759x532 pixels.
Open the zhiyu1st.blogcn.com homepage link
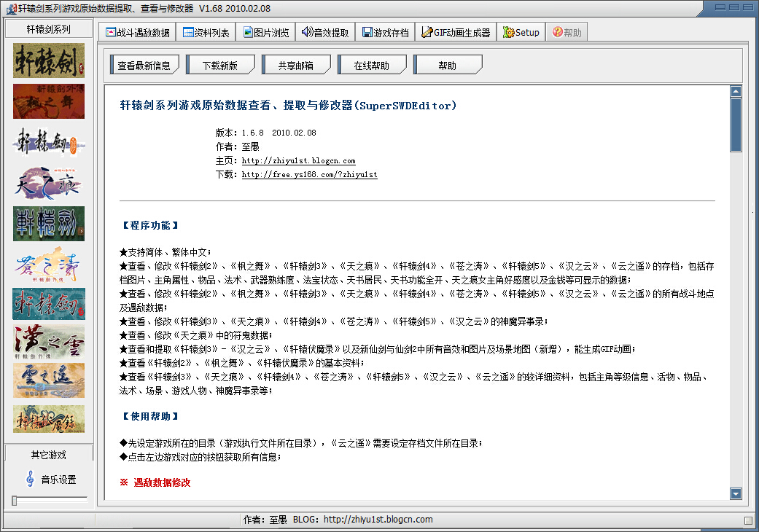299,160
